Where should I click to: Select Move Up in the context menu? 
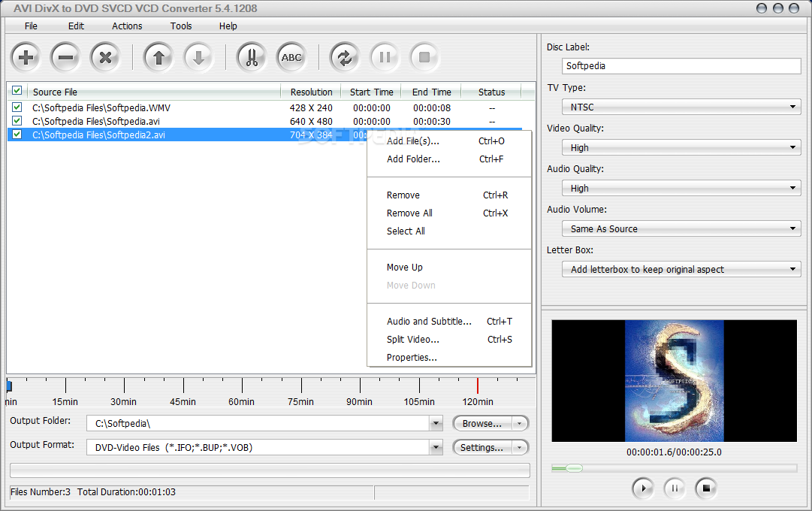coord(449,267)
